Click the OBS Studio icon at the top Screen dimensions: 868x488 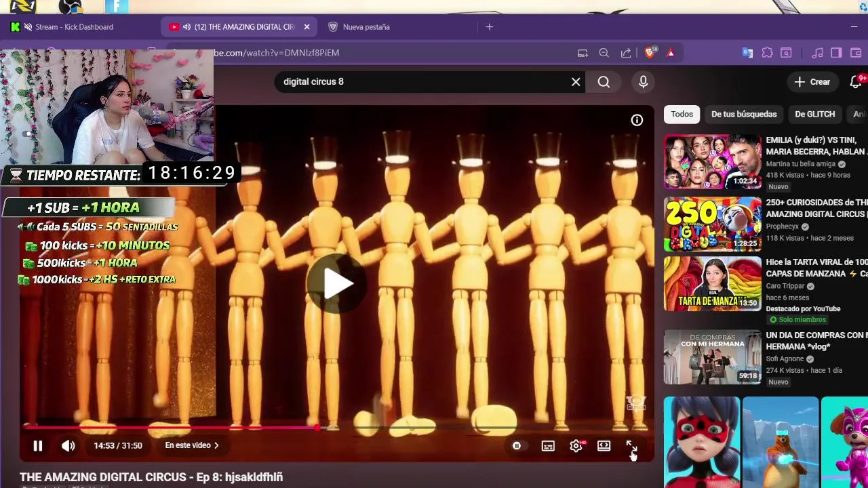71,7
